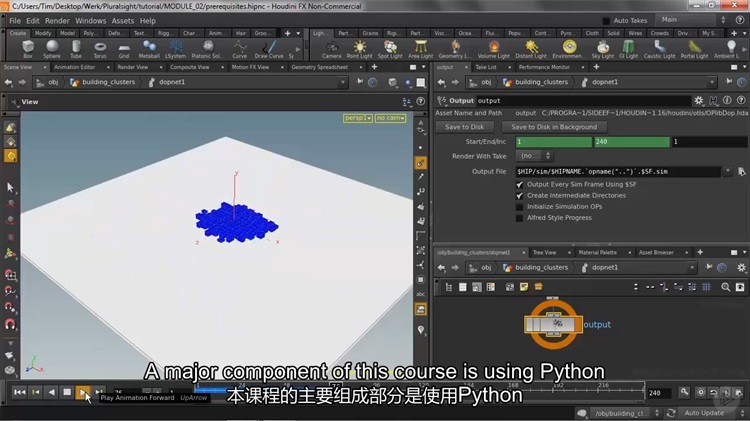This screenshot has height=421, width=750.
Task: Select the Draw Curve shelf tool
Action: point(269,49)
